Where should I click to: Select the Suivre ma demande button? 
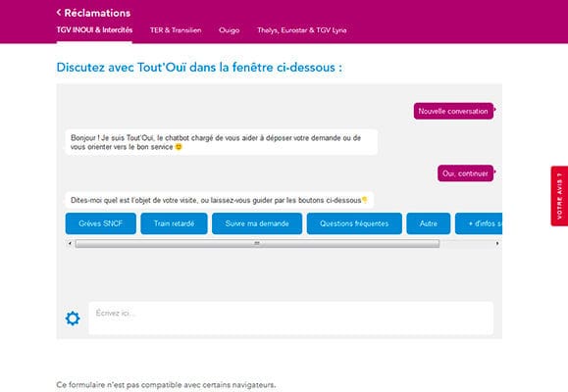coord(257,223)
